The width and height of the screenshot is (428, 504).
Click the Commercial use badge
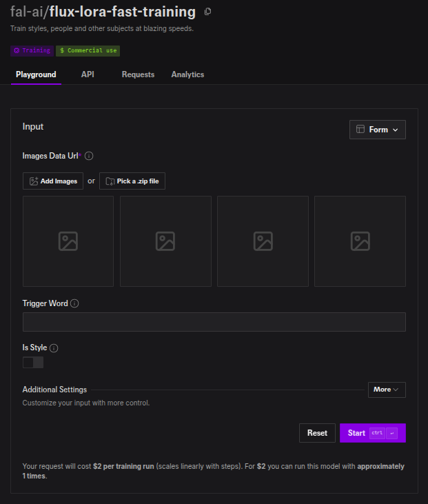tap(88, 50)
